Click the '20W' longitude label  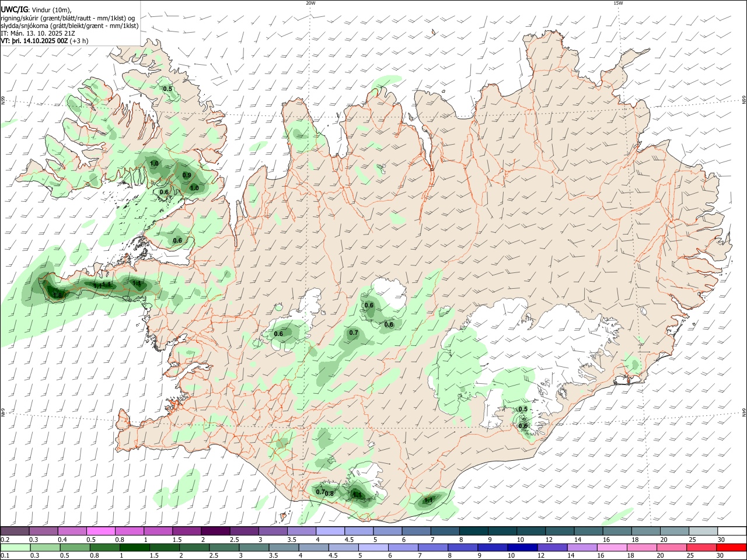pyautogui.click(x=310, y=3)
